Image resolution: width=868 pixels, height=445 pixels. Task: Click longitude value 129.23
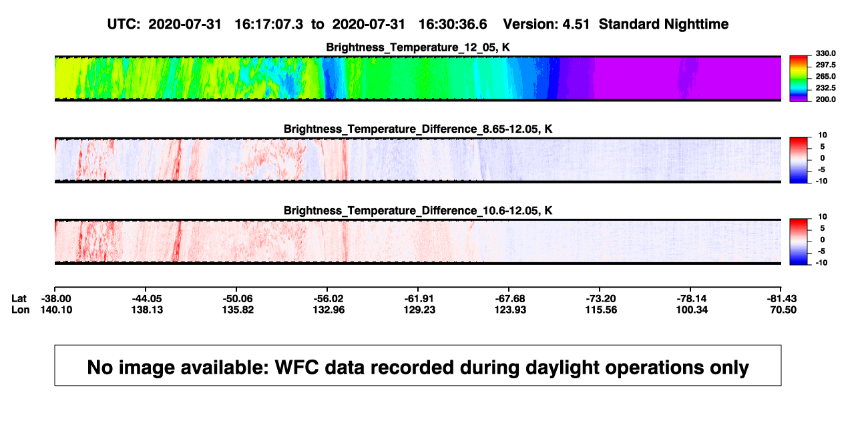(x=419, y=310)
